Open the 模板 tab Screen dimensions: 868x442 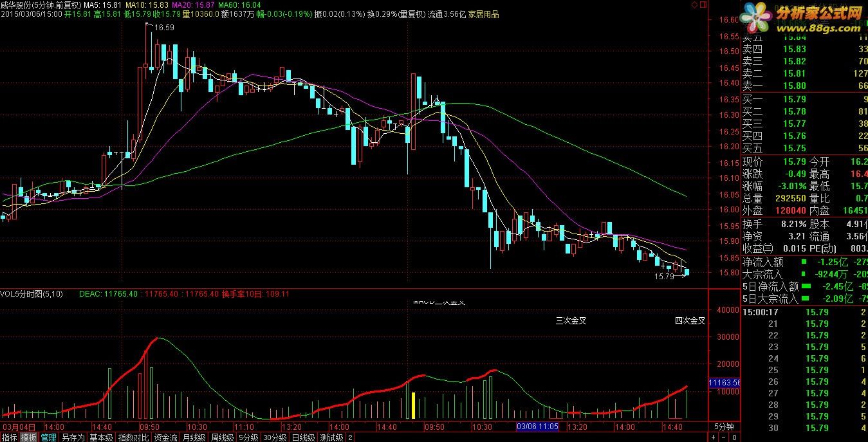point(29,437)
